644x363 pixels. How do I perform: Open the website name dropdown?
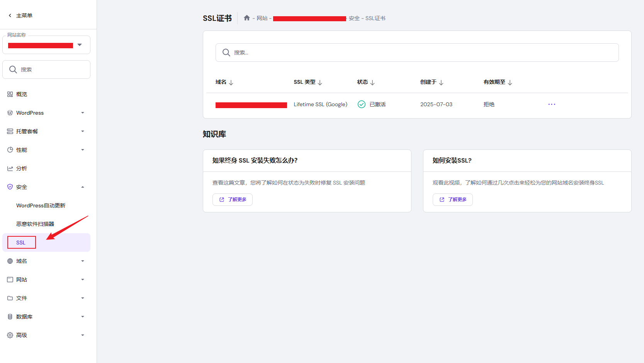[79, 45]
